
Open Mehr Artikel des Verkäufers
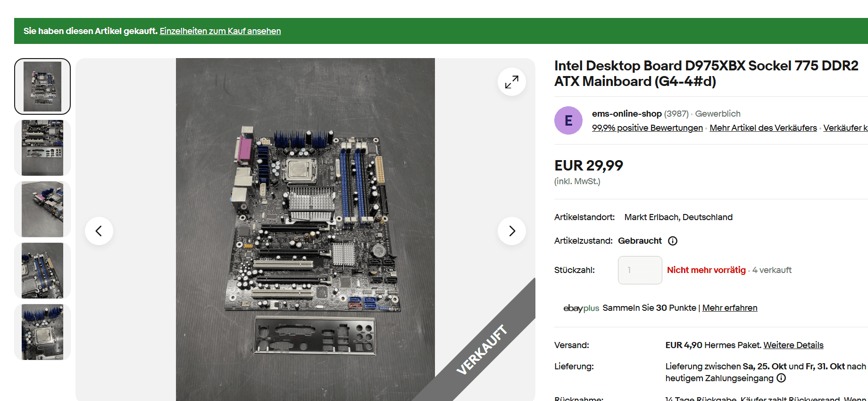(x=763, y=128)
